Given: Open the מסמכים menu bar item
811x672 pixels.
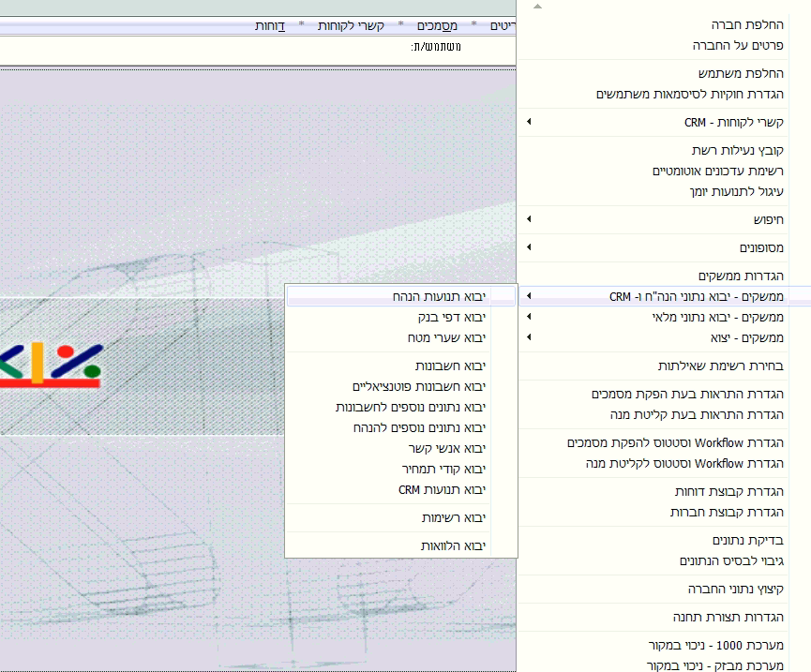Looking at the screenshot, I should 437,26.
